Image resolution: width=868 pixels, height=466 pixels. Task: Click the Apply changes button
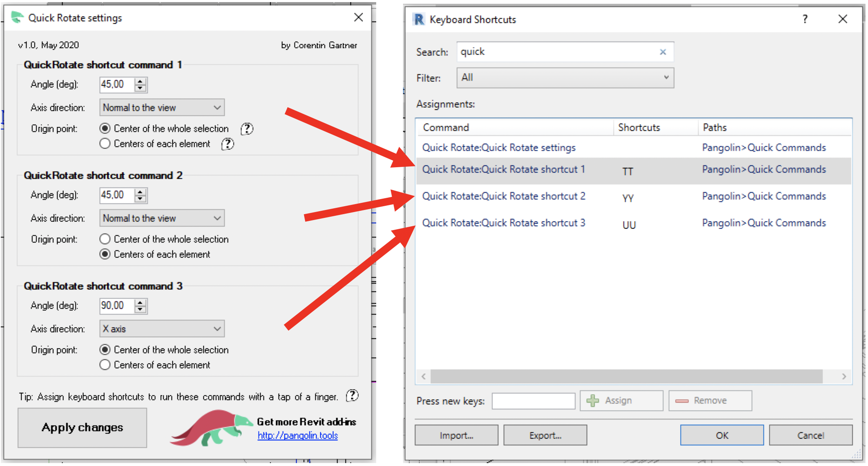82,428
